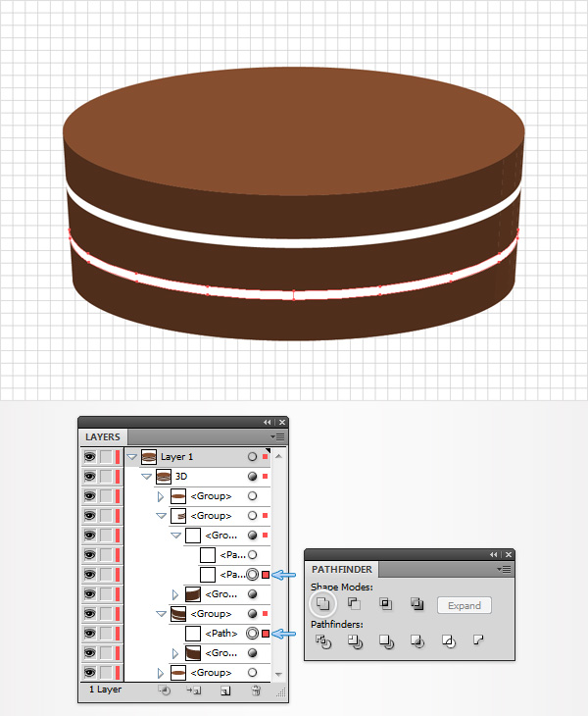Click the 'Shape Modes:' label
588x716 pixels.
pos(342,587)
